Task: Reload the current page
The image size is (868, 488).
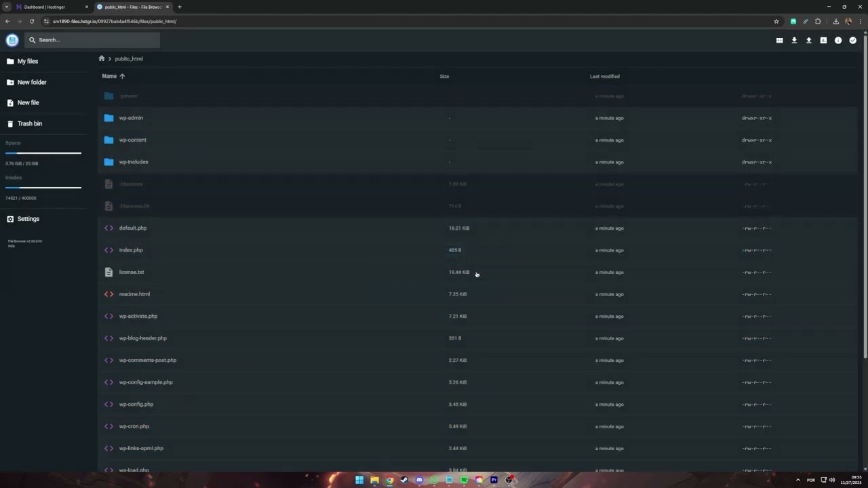Action: [x=32, y=21]
